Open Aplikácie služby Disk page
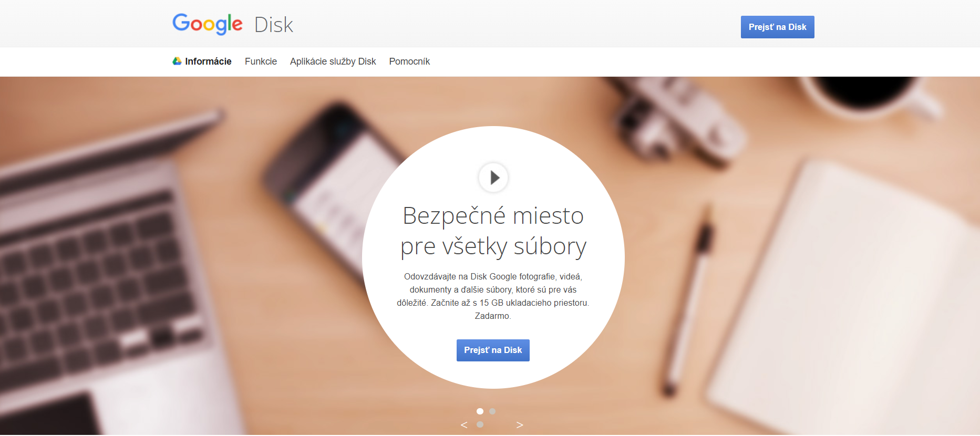 pos(333,61)
